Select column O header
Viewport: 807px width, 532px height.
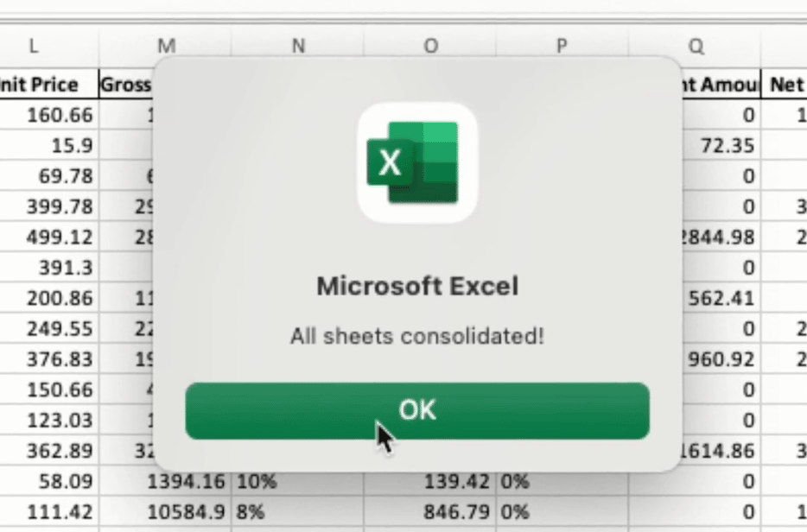point(430,46)
